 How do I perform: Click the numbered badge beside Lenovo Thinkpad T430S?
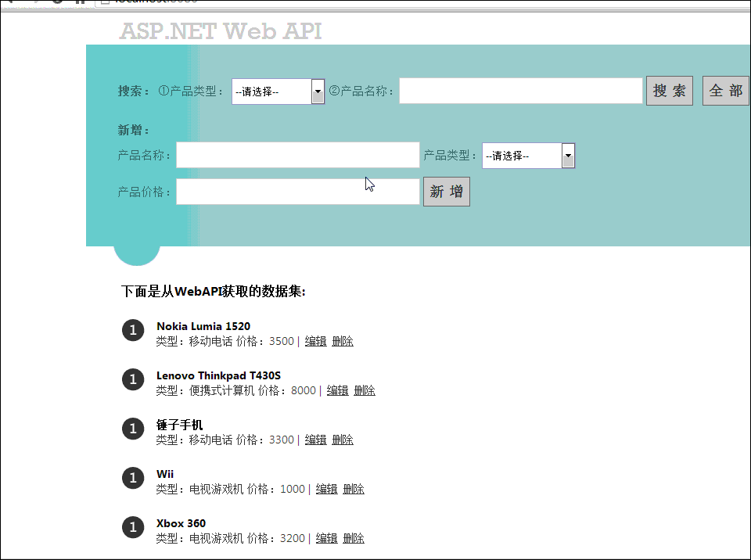click(x=133, y=379)
